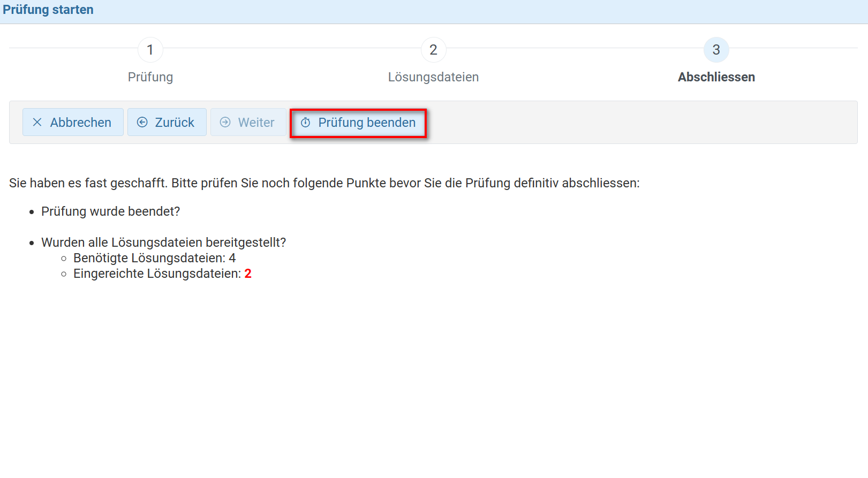
Task: Go back using the Zurück label
Action: 175,123
